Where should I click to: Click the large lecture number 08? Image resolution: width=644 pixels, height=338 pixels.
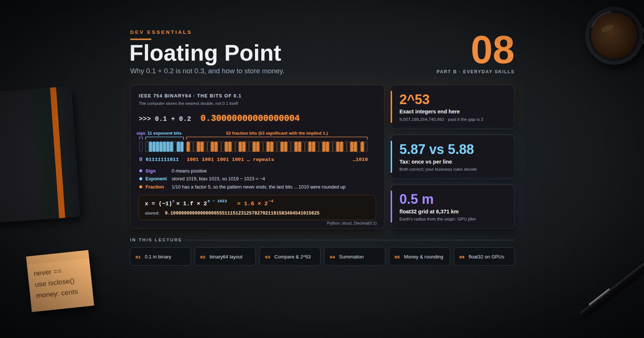tap(492, 50)
